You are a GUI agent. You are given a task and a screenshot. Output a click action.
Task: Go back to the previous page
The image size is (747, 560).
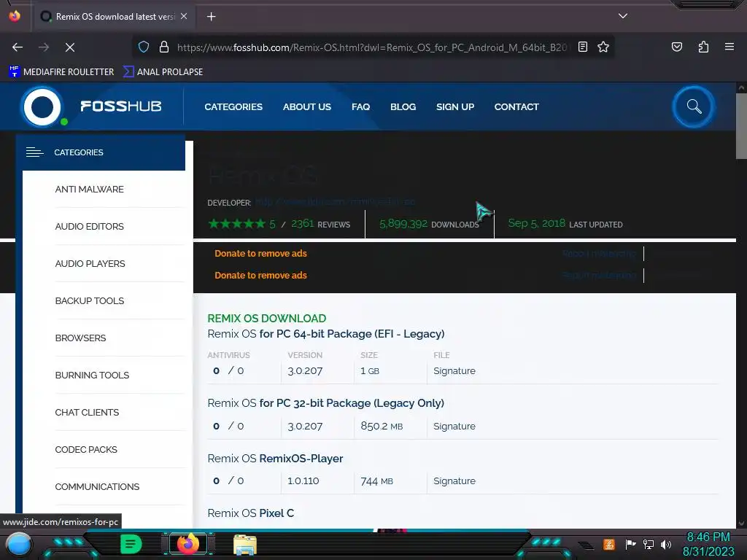click(18, 47)
